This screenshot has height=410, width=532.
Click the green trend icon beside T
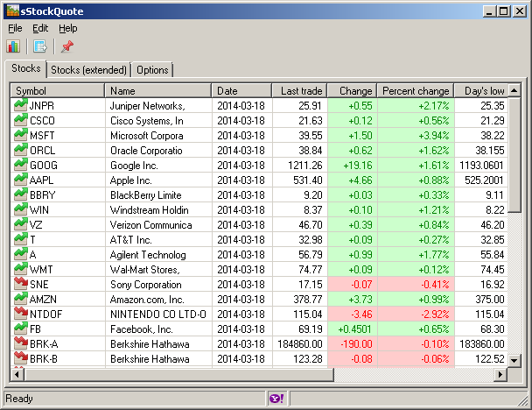click(21, 239)
